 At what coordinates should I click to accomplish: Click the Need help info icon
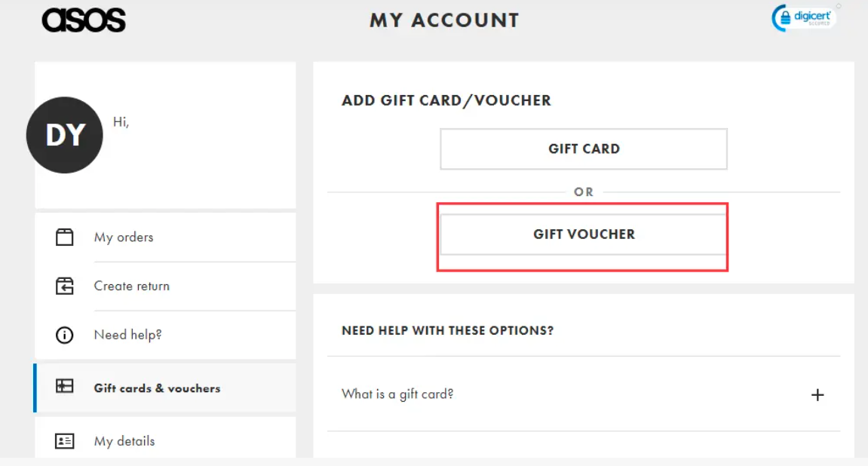tap(65, 335)
